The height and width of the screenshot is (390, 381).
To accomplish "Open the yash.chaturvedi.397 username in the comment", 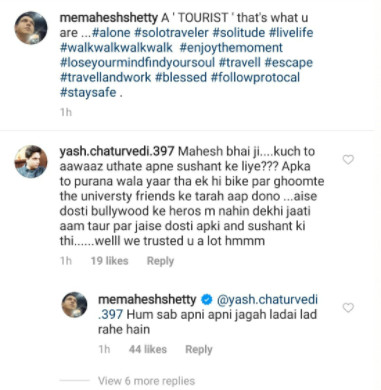I will (x=117, y=151).
